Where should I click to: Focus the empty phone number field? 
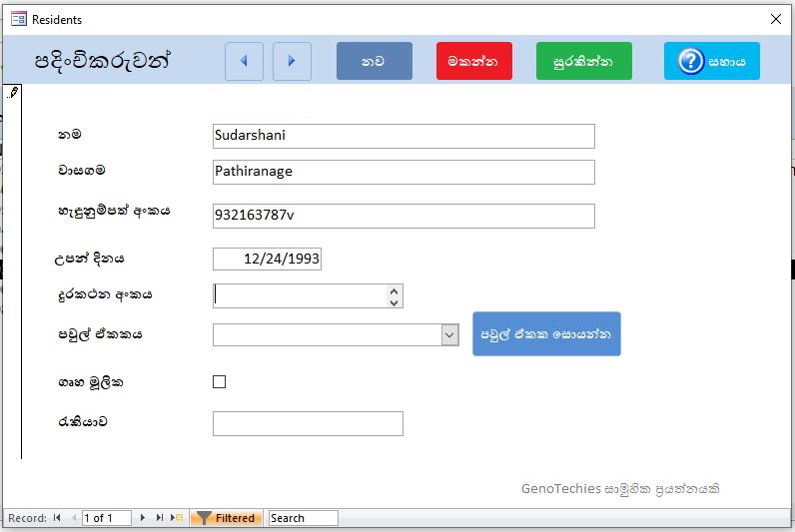(300, 295)
